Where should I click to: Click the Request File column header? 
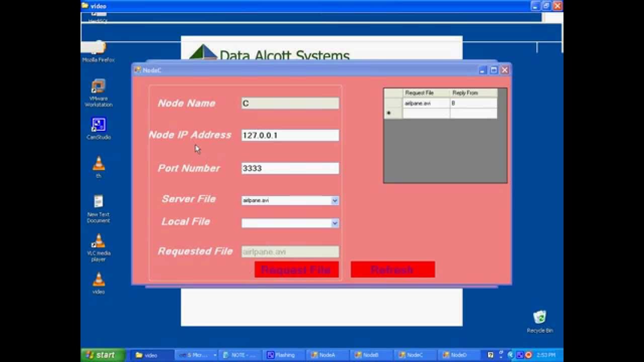(x=427, y=93)
